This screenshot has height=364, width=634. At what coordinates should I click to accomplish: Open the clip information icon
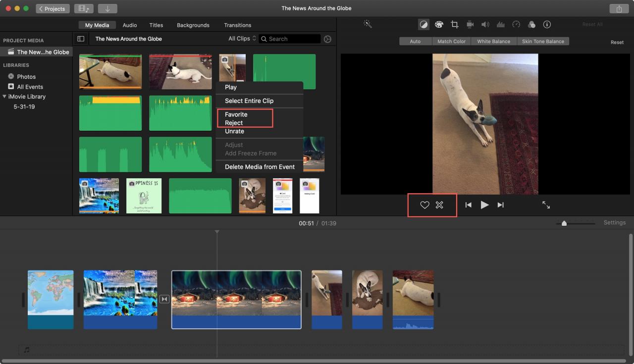[x=547, y=24]
